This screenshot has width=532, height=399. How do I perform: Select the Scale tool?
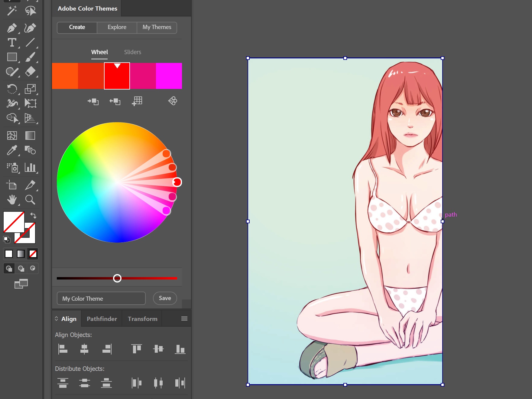(30, 89)
